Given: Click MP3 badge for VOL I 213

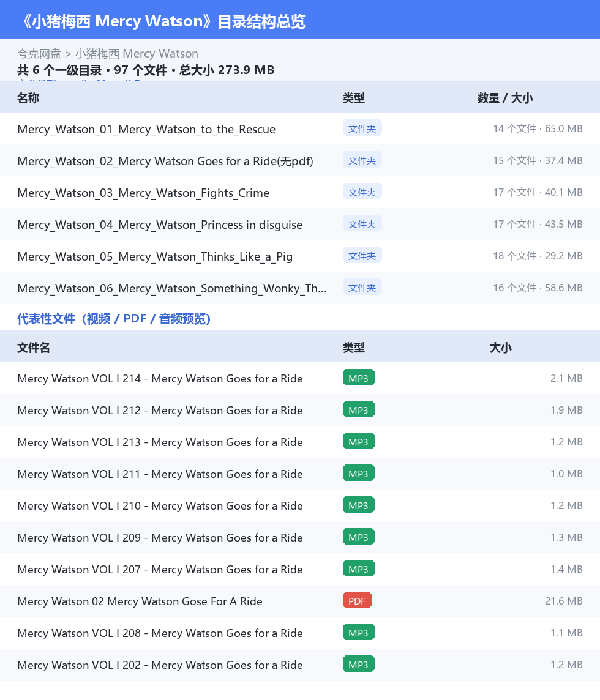Looking at the screenshot, I should pyautogui.click(x=358, y=442).
